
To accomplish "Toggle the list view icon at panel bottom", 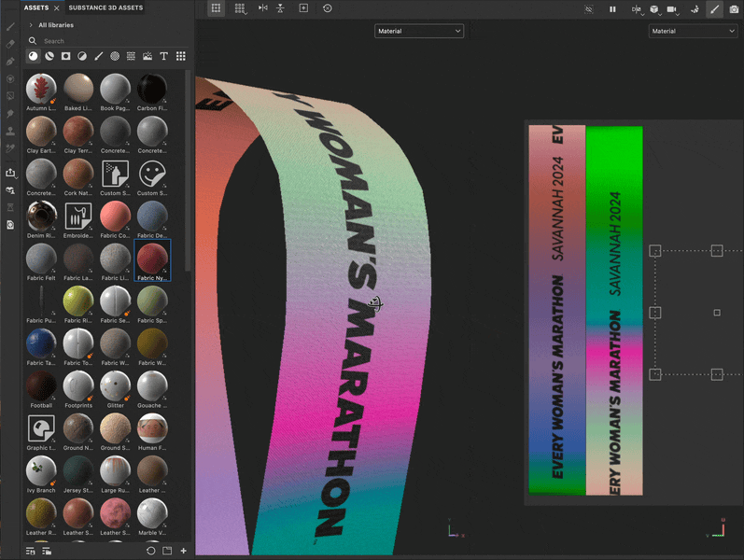I will point(47,551).
